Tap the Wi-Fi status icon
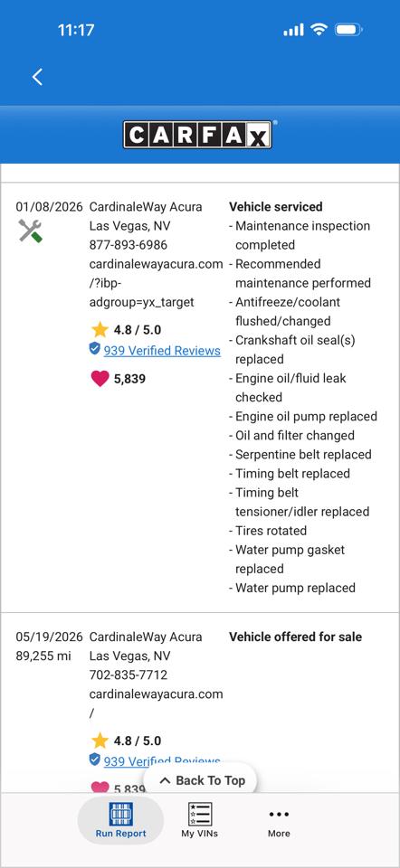 point(319,29)
